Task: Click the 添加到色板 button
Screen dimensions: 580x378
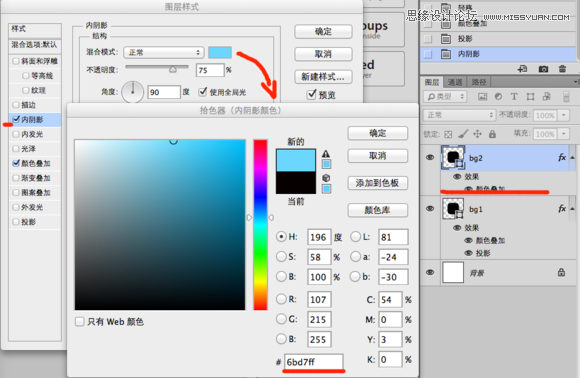Action: coord(378,183)
